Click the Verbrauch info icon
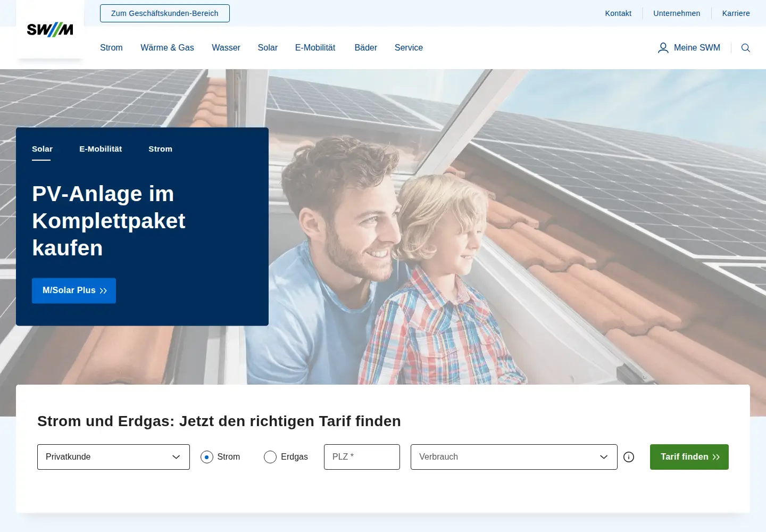The height and width of the screenshot is (532, 766). point(629,457)
